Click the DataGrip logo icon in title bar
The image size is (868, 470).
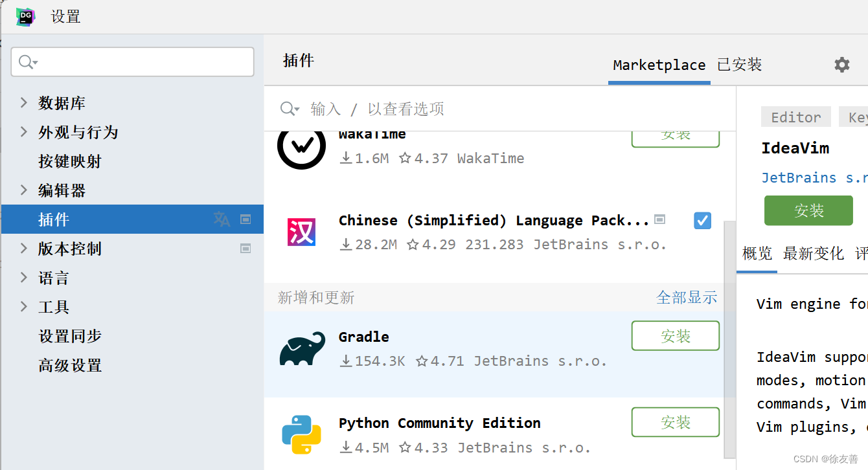point(26,17)
